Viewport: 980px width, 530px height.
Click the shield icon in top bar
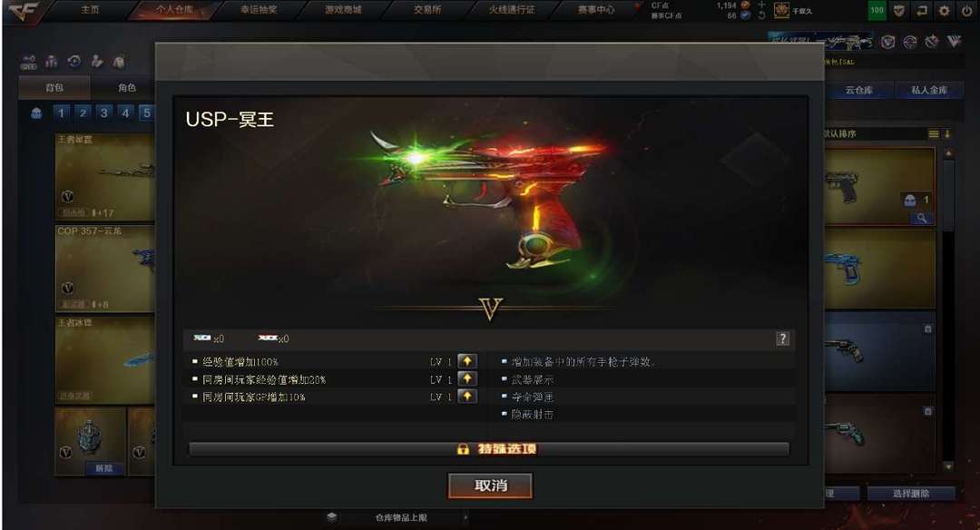click(898, 10)
